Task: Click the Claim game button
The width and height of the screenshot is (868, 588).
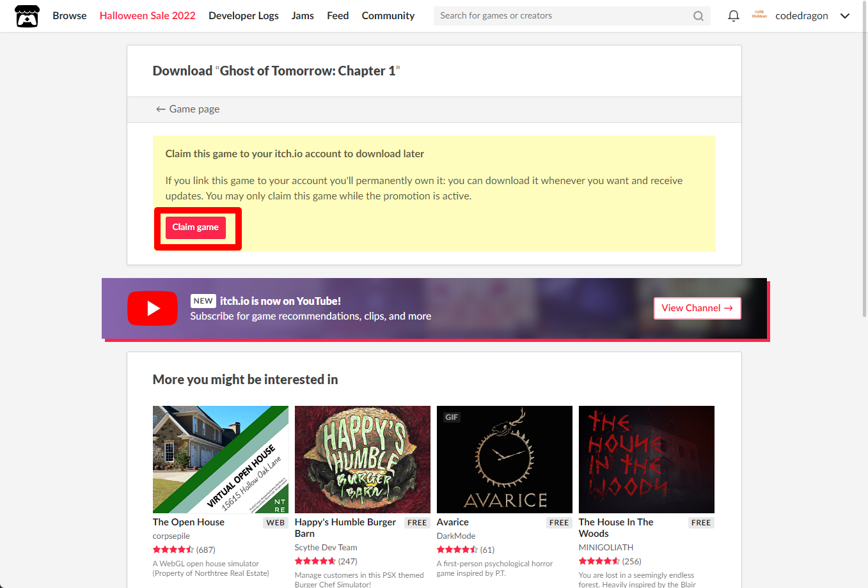Action: pyautogui.click(x=196, y=228)
